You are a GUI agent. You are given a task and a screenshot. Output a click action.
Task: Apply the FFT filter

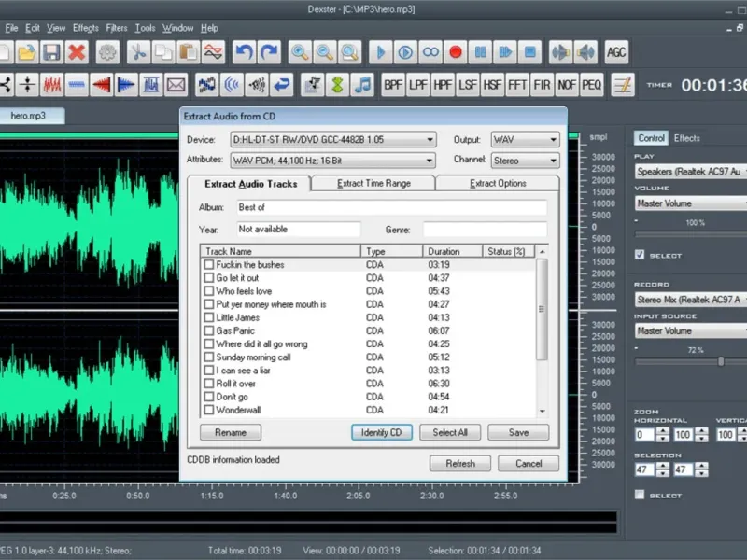click(x=517, y=85)
